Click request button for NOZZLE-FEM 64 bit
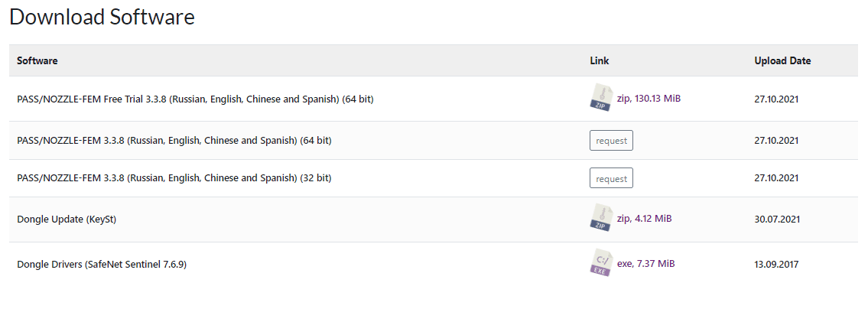Viewport: 868px width, 309px height. pyautogui.click(x=611, y=140)
